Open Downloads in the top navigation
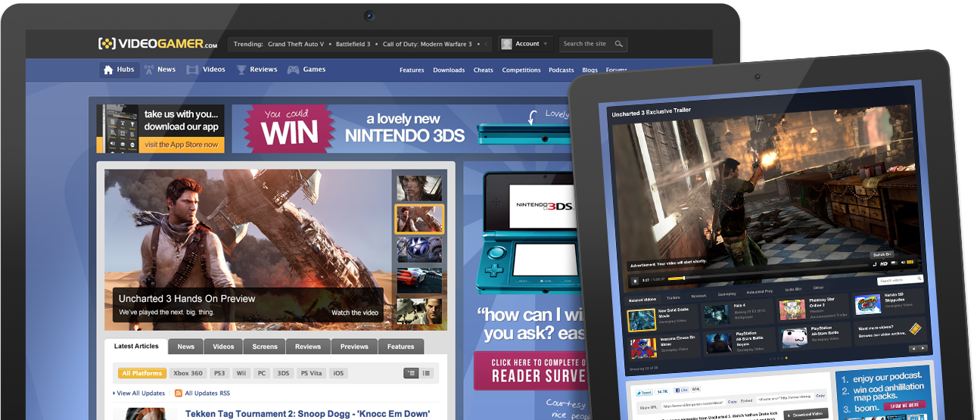 click(x=449, y=70)
